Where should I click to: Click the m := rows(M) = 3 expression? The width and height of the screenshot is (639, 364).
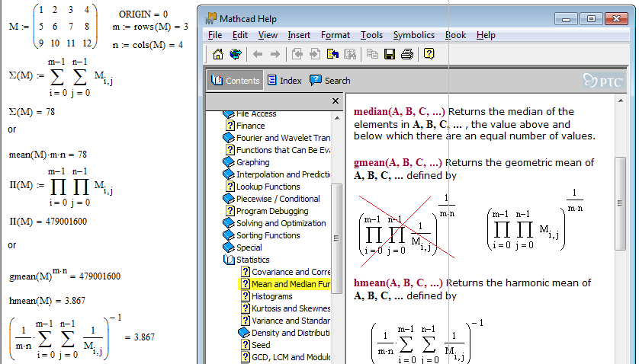click(150, 27)
